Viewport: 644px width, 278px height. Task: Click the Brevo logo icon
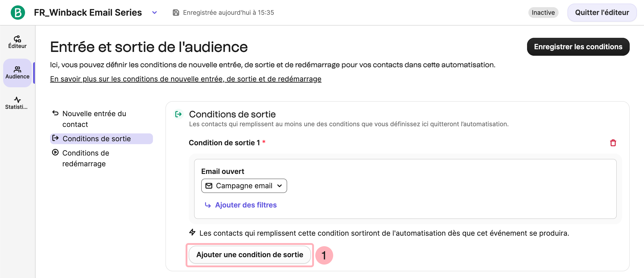coord(18,13)
